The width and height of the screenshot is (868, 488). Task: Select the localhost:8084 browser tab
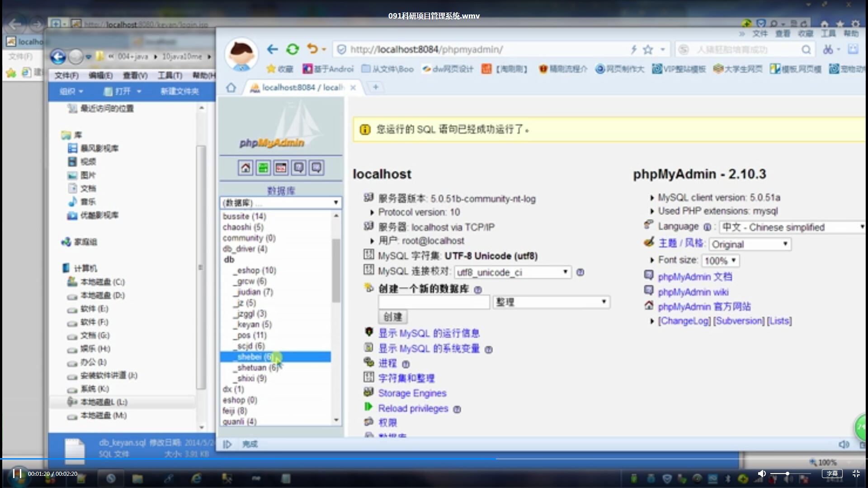303,87
